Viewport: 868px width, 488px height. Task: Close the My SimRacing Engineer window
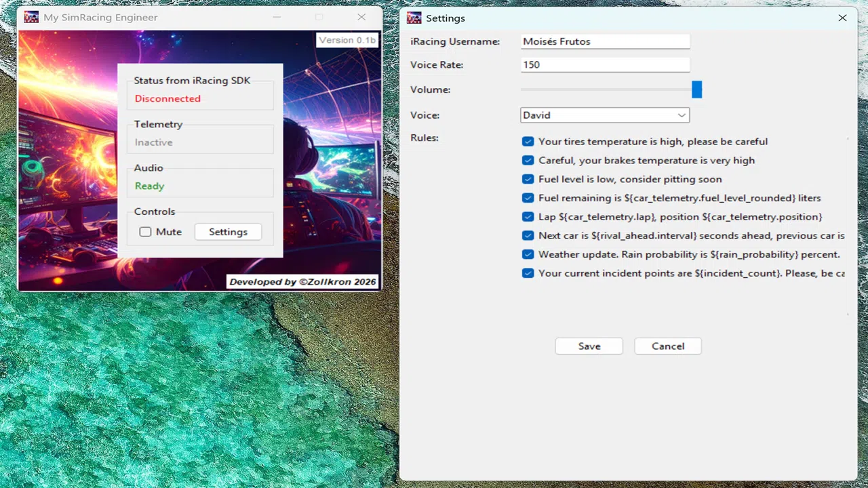361,17
